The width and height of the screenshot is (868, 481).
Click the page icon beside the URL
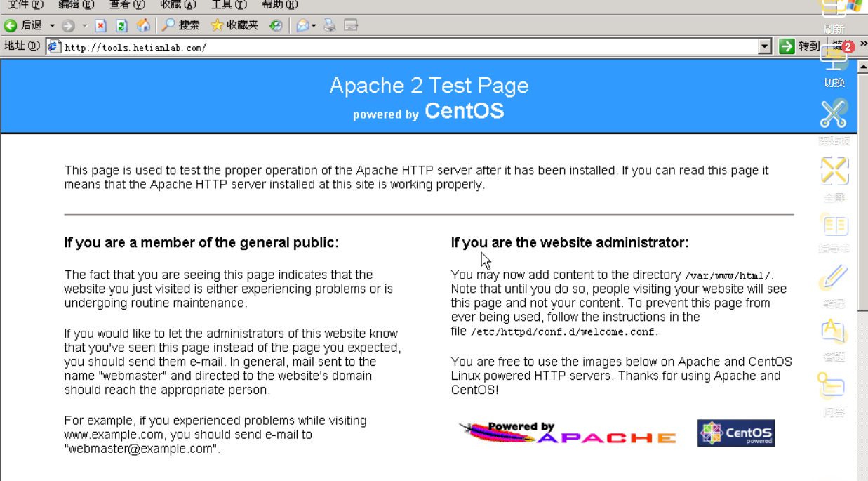pos(55,47)
